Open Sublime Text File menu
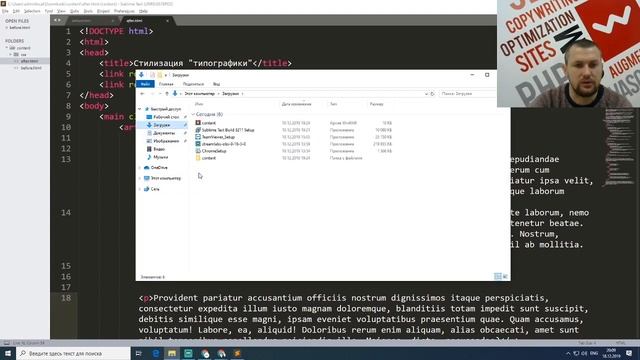 [x=5, y=11]
